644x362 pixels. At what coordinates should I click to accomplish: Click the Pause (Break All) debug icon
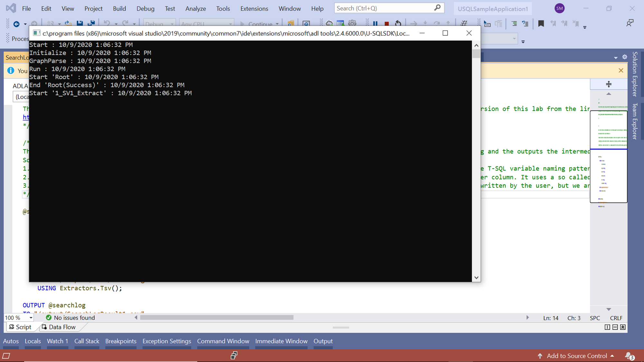coord(375,23)
